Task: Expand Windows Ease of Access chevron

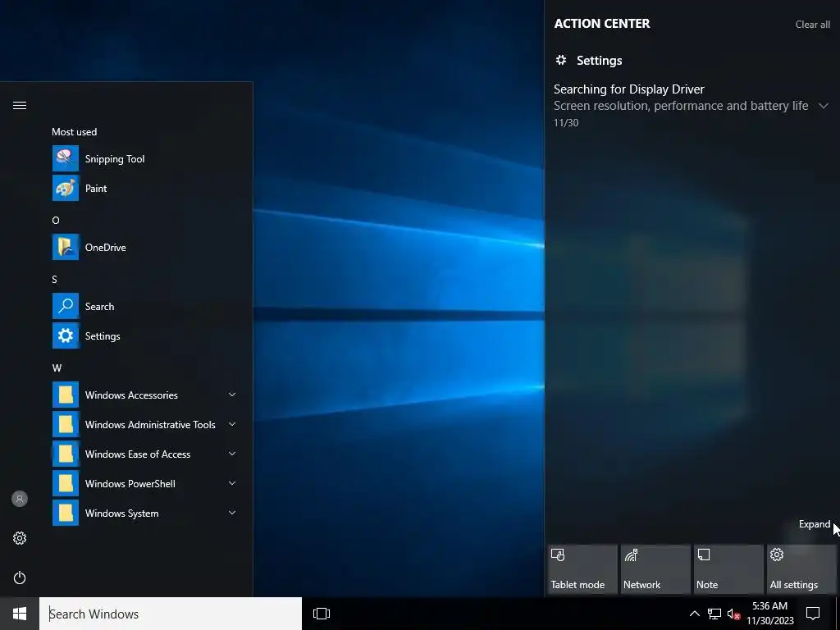Action: point(232,454)
